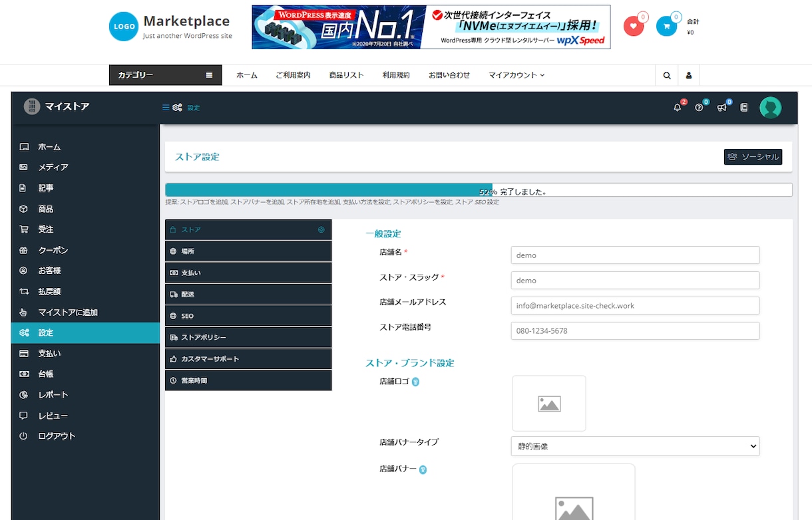Screen dimensions: 812x520
Task: Expand the カテゴリー dropdown menu
Action: click(165, 75)
